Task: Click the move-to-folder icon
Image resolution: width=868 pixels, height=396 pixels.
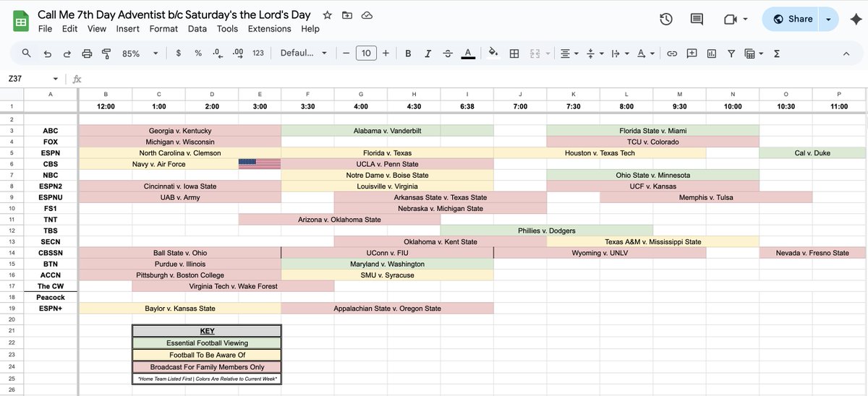Action: click(x=347, y=15)
